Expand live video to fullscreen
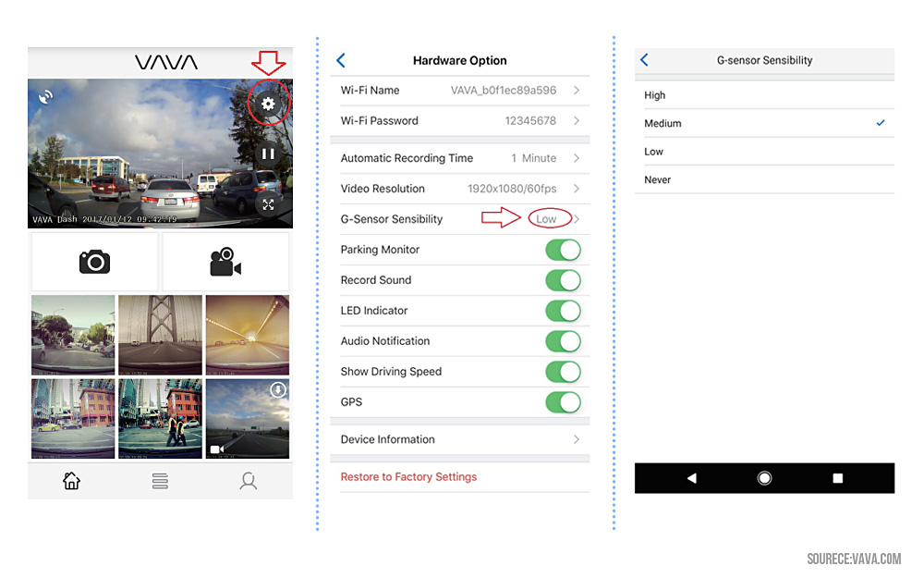 pyautogui.click(x=268, y=204)
